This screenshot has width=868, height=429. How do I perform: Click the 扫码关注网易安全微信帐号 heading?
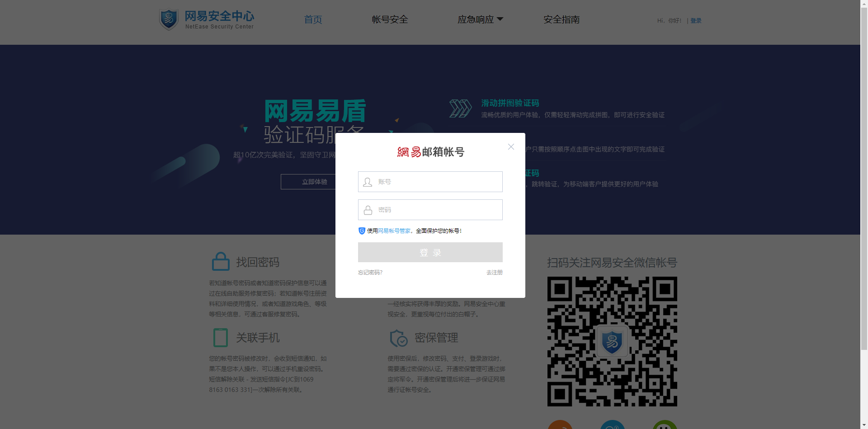(612, 263)
